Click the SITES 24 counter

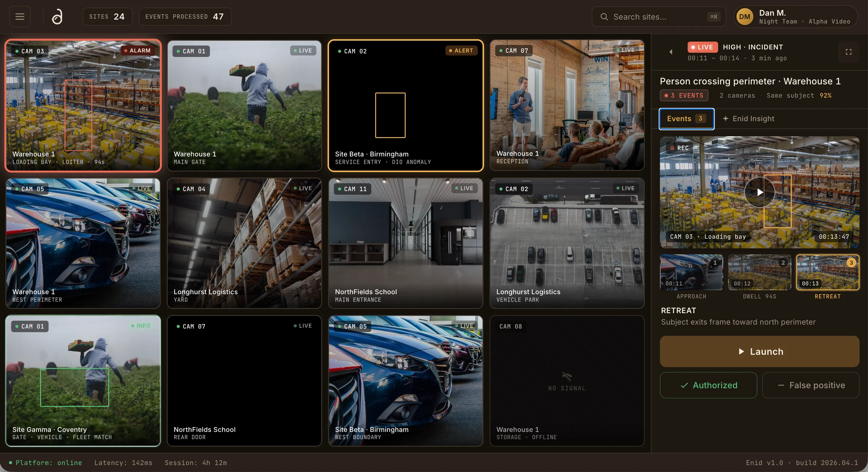tap(107, 17)
